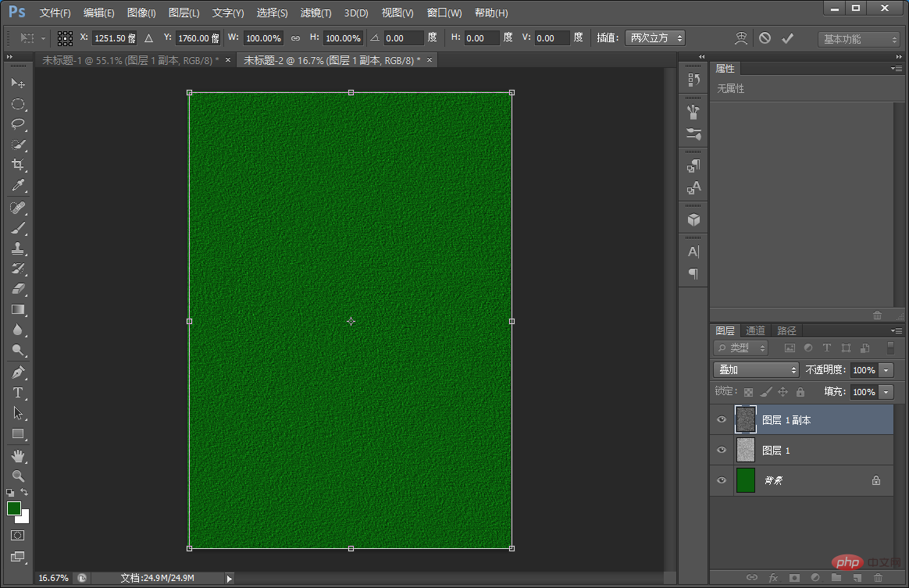Open the 填充 fill slider dropdown
Viewport: 909px width, 588px height.
click(x=886, y=392)
